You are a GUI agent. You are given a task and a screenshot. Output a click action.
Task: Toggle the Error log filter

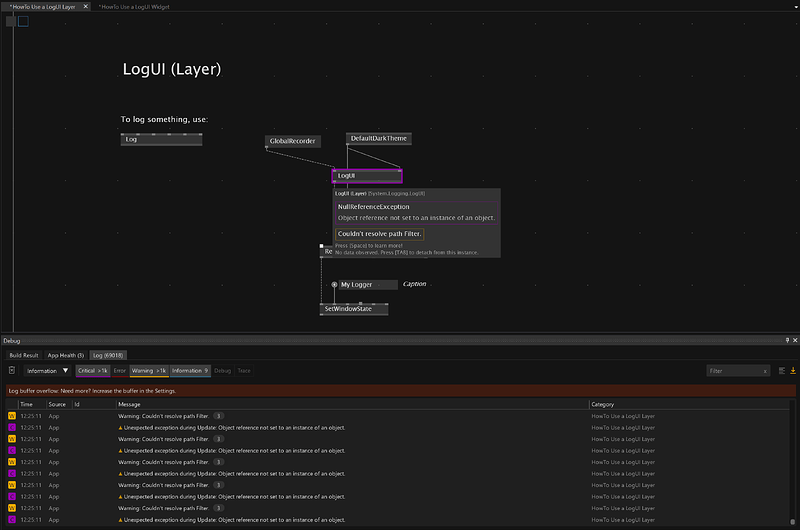click(119, 371)
